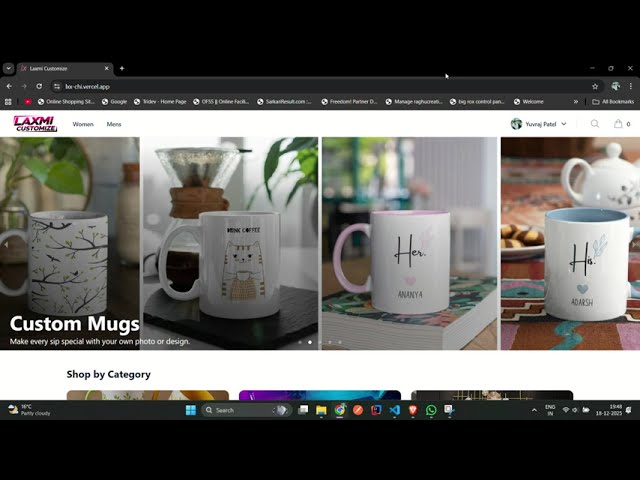Open site information icon in address bar
This screenshot has width=640, height=480.
coord(57,87)
